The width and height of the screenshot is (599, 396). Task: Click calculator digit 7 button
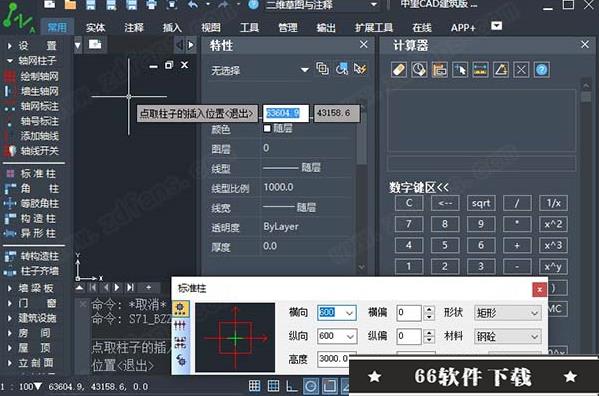tap(409, 224)
